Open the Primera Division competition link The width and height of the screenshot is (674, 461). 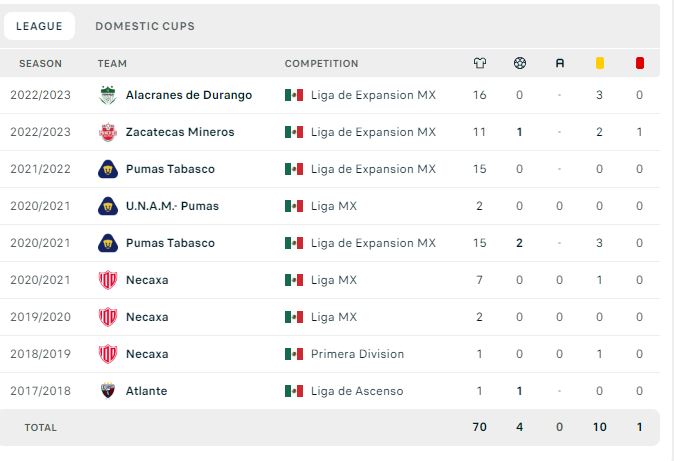point(357,354)
